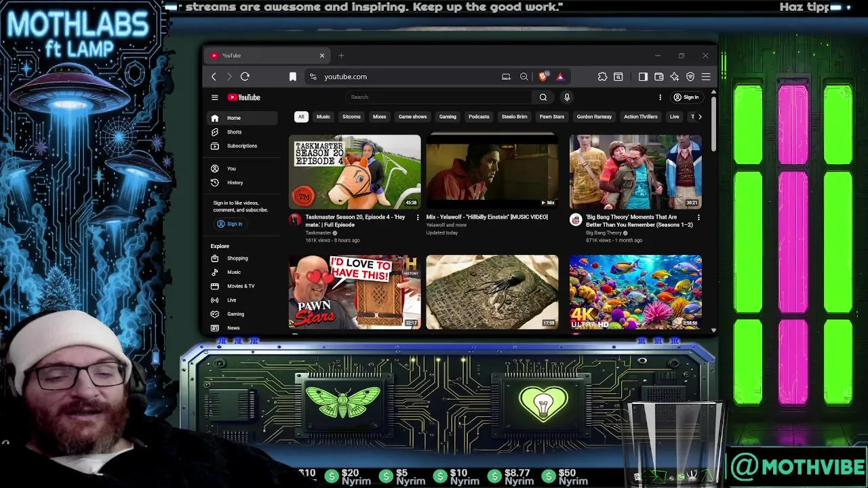This screenshot has height=488, width=868.
Task: Go back with the browser back arrow
Action: click(214, 77)
